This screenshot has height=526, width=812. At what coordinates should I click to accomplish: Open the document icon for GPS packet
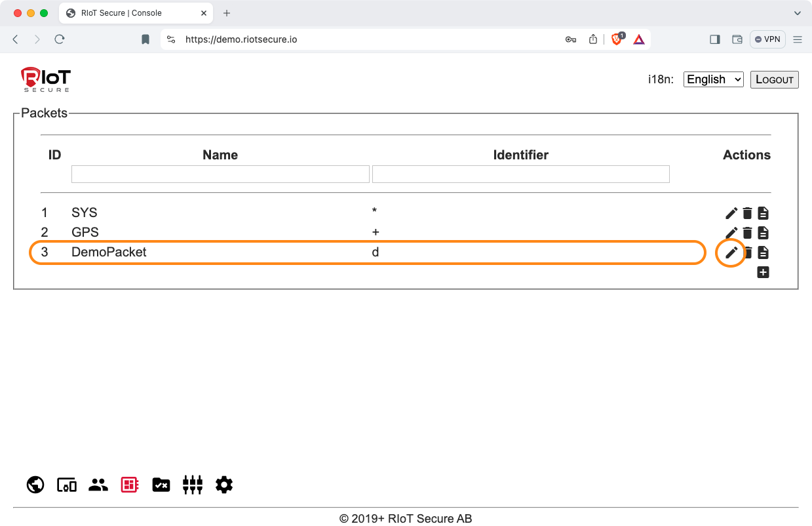[x=763, y=233]
